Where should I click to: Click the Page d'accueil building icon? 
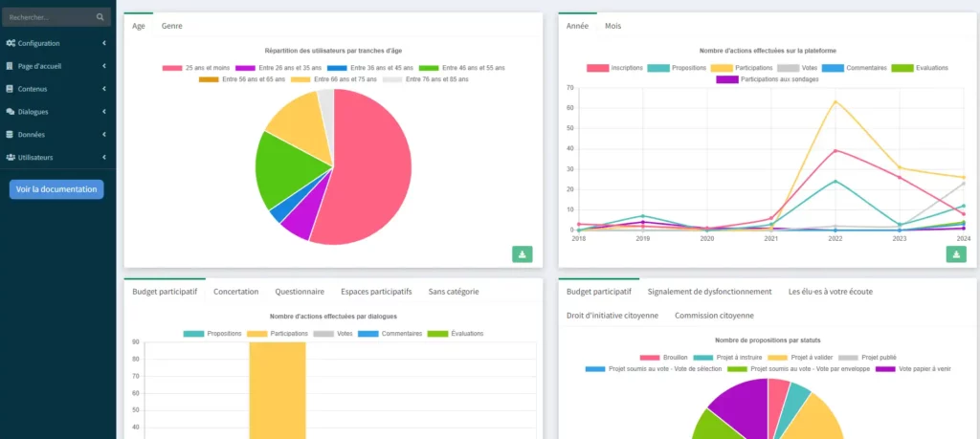click(10, 66)
